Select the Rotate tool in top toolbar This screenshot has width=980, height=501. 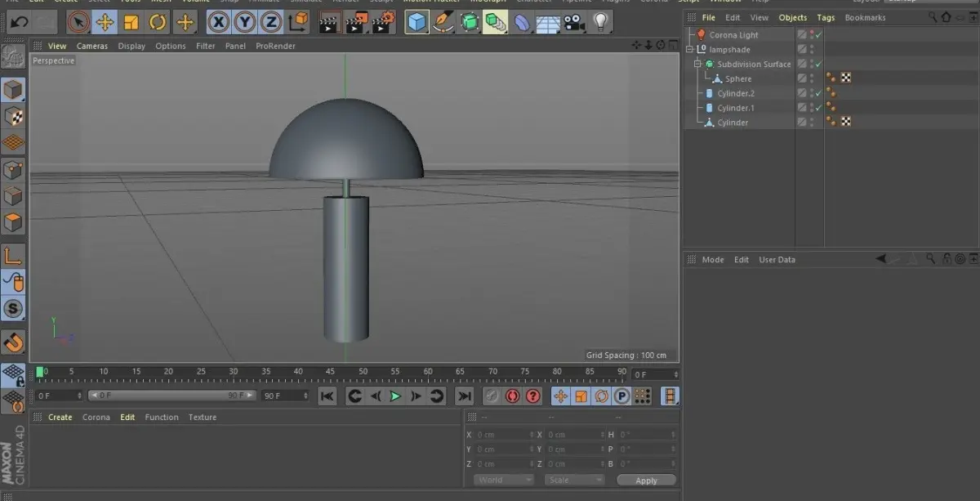[x=158, y=22]
